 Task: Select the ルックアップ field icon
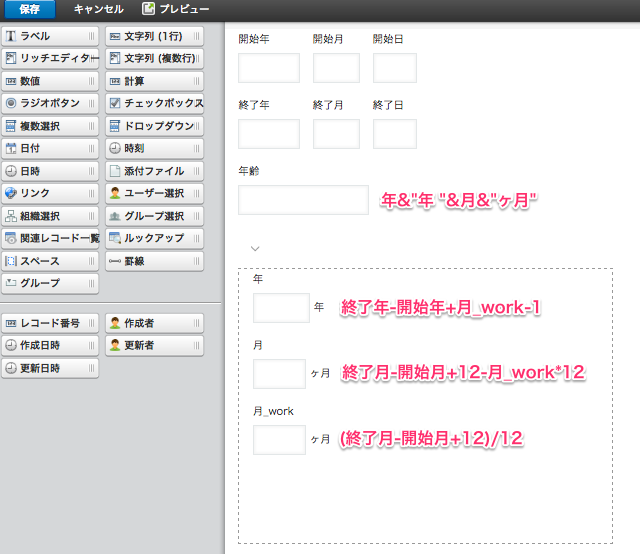[115, 238]
